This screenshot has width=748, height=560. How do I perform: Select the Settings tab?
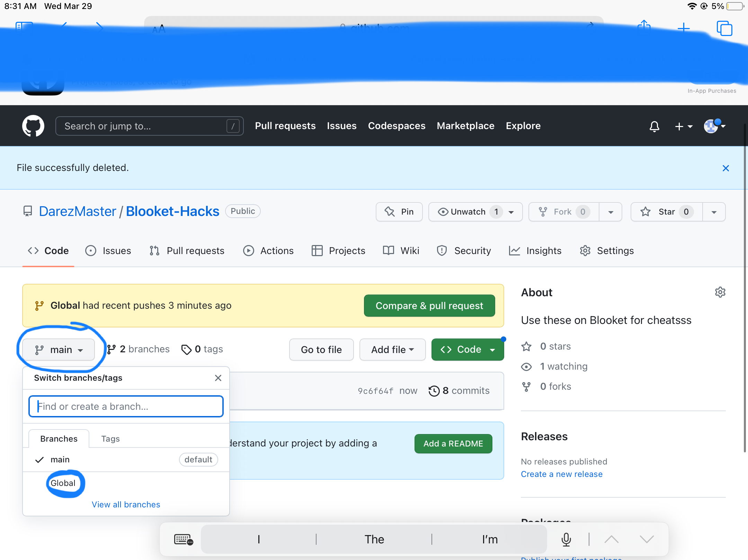[x=607, y=251]
